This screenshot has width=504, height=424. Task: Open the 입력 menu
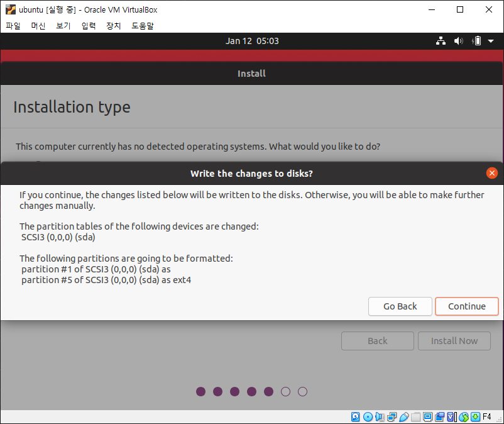[89, 26]
